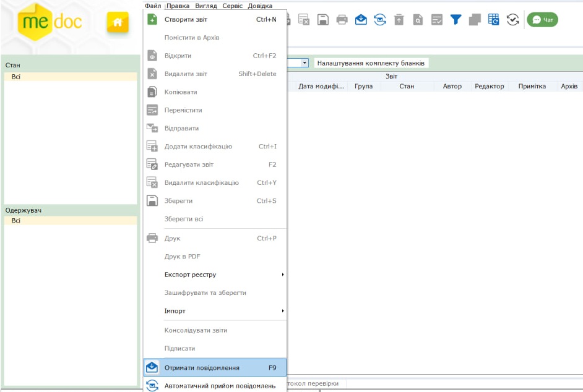Click the printer icon in the toolbar
This screenshot has height=392, width=583.
click(x=342, y=20)
